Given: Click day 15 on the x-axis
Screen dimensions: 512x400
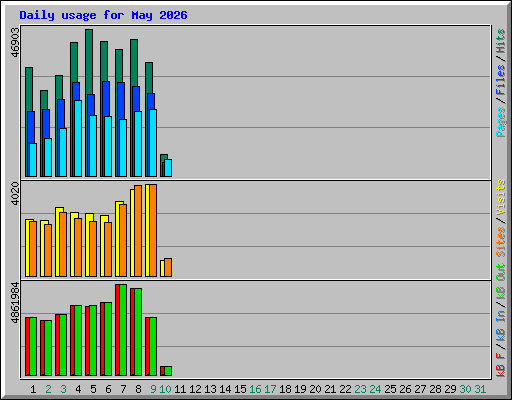Looking at the screenshot, I should click(240, 389).
